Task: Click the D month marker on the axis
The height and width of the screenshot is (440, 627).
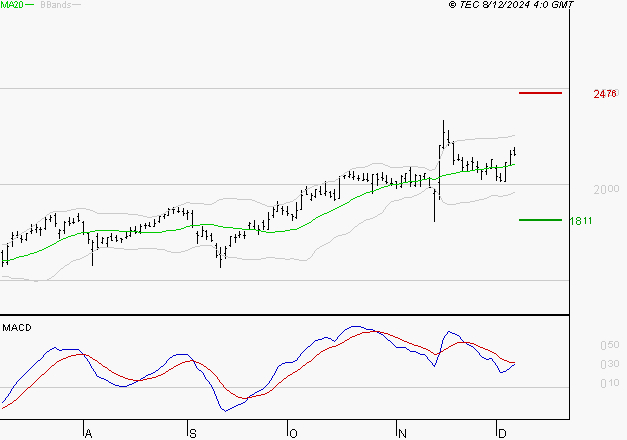Action: (502, 434)
